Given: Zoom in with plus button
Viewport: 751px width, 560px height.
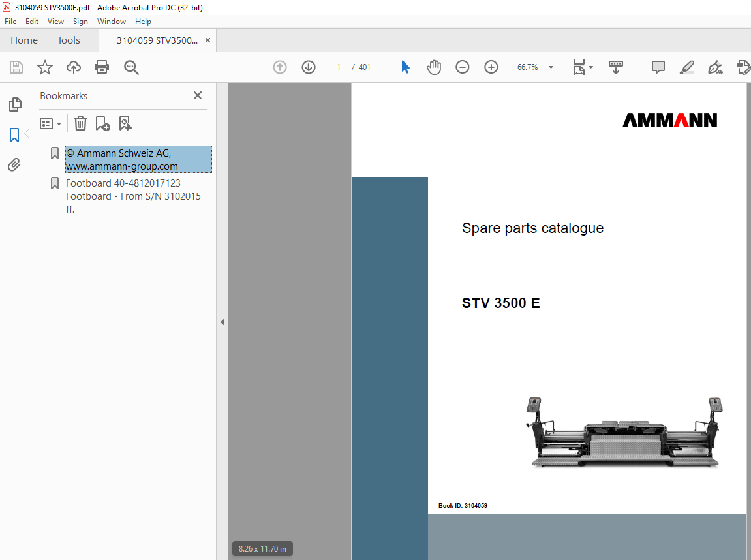Looking at the screenshot, I should coord(491,67).
